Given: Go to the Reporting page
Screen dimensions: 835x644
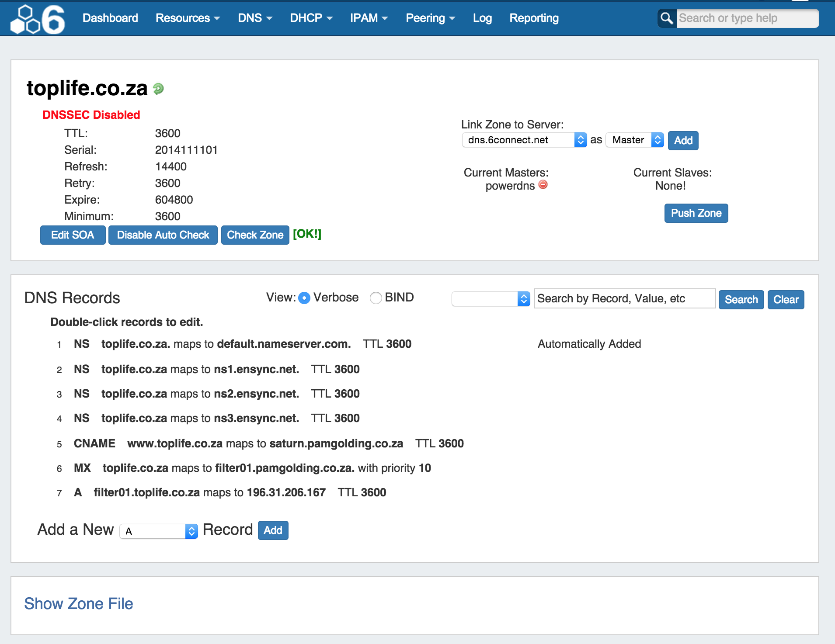Looking at the screenshot, I should point(534,18).
